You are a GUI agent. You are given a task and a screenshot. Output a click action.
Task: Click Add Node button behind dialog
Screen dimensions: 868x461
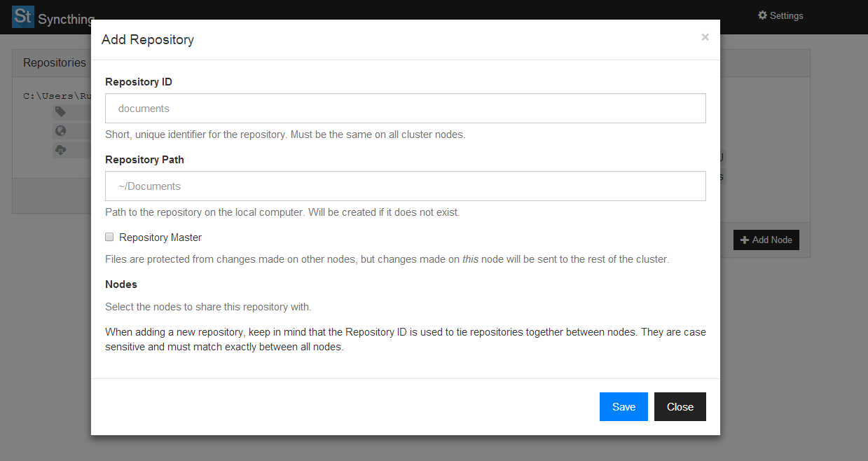(766, 240)
